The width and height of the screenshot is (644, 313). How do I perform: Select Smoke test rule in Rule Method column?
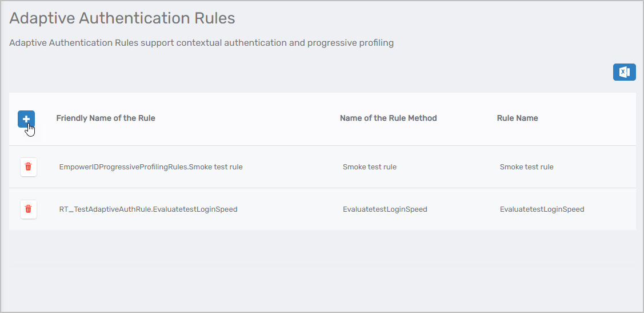pos(369,167)
